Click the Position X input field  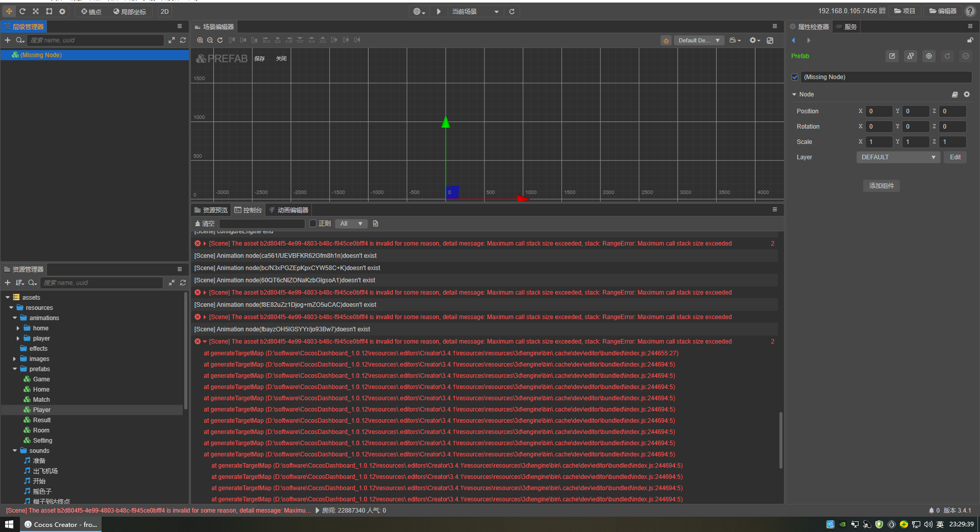pos(879,111)
